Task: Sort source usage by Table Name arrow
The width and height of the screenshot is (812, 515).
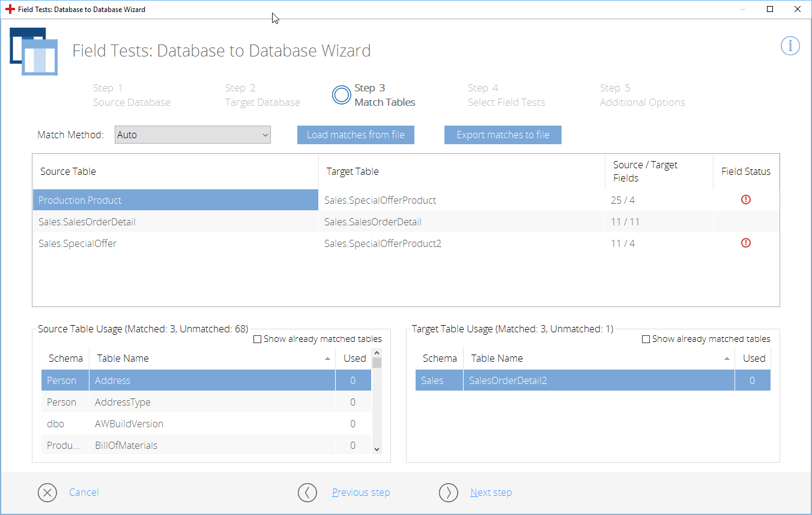Action: tap(327, 359)
